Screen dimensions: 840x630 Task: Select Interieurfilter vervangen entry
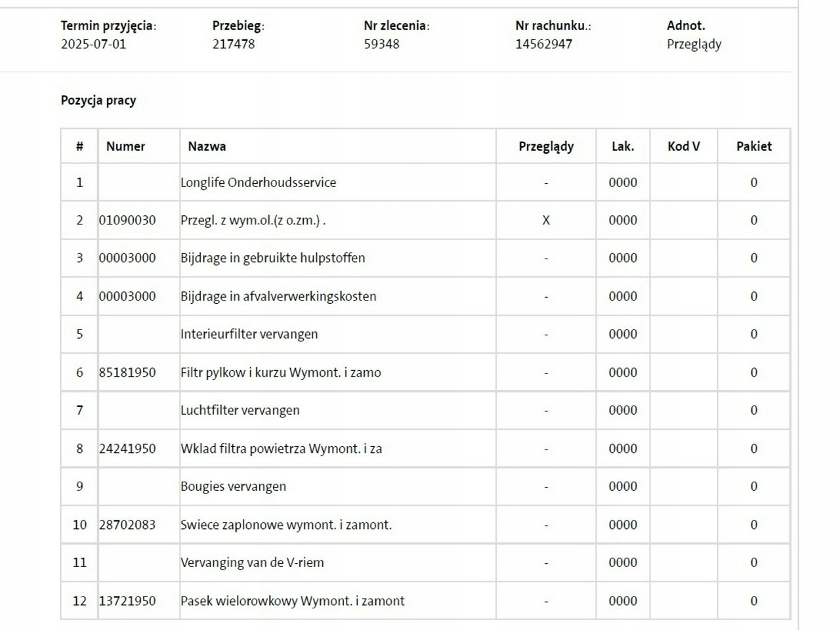tap(249, 334)
